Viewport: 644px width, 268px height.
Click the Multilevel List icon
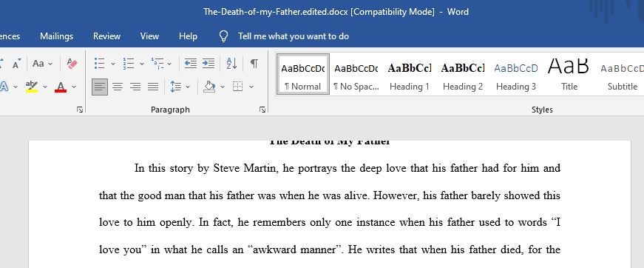[157, 64]
